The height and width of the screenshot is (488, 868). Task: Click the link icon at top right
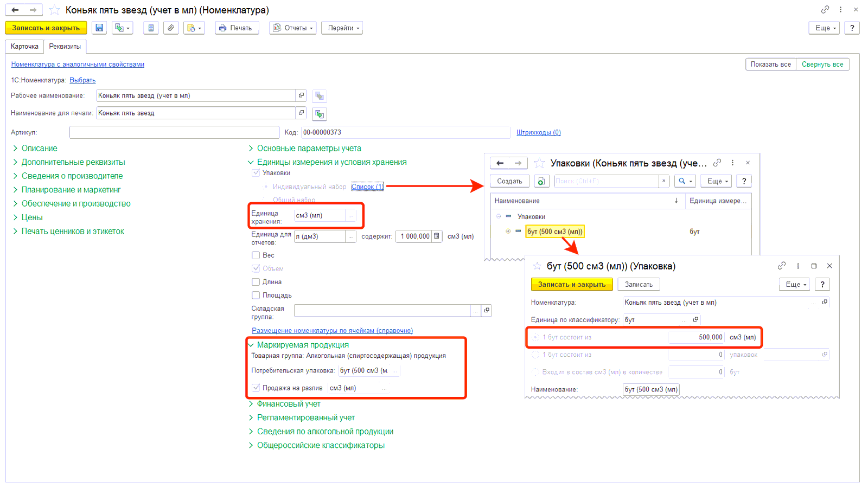[x=825, y=10]
